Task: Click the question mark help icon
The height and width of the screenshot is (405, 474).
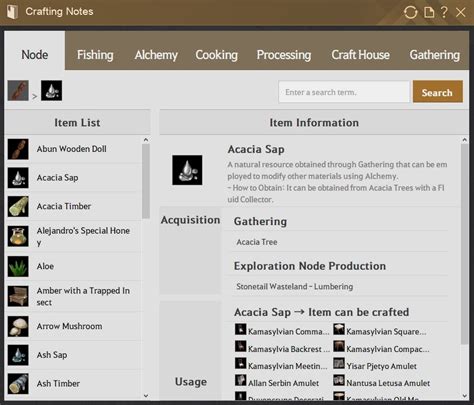Action: coord(444,12)
